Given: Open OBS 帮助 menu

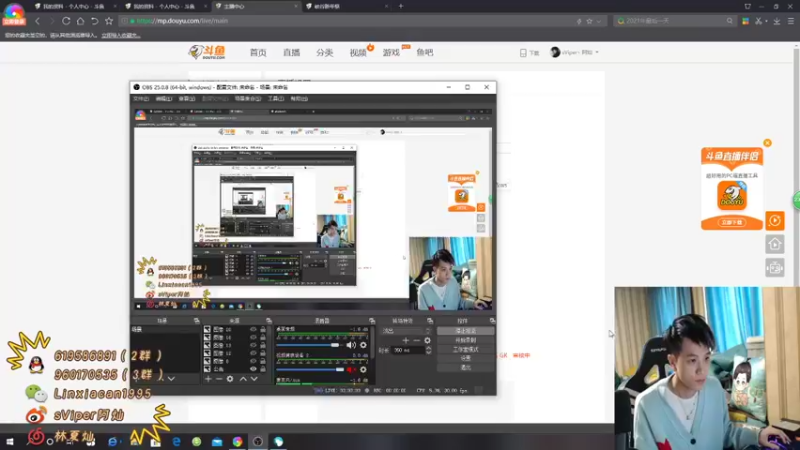Looking at the screenshot, I should [299, 98].
